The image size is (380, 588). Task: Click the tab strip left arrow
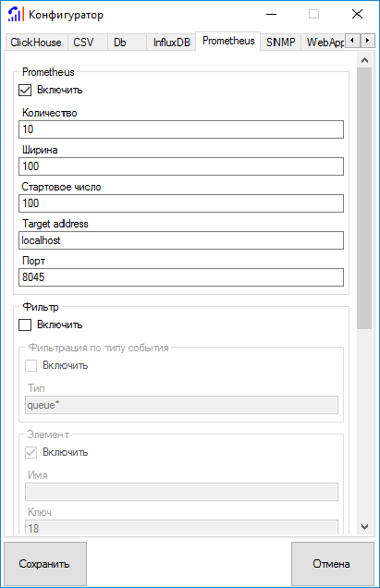tap(352, 40)
